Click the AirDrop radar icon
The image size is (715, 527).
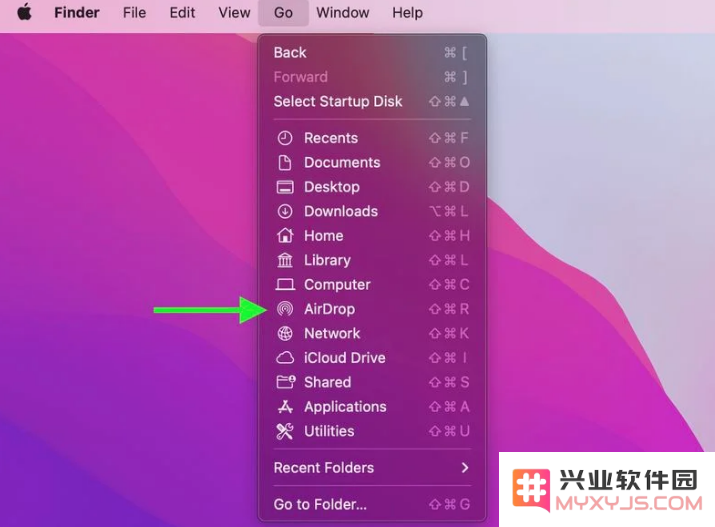[x=285, y=309]
